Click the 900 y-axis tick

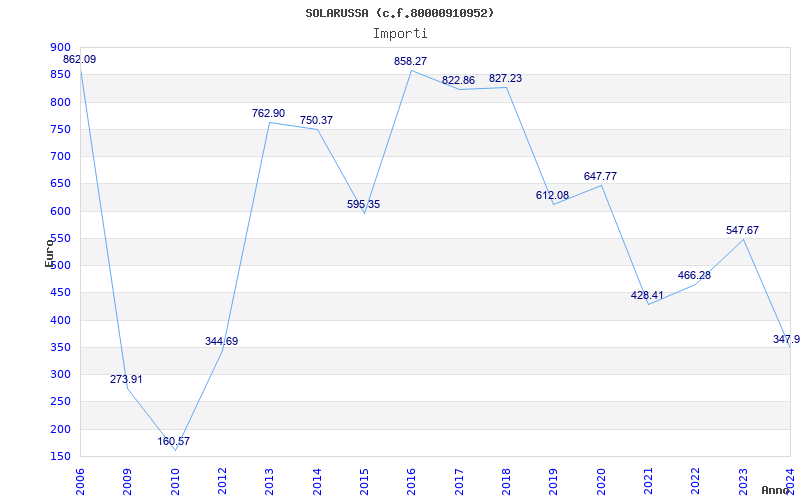[x=60, y=47]
